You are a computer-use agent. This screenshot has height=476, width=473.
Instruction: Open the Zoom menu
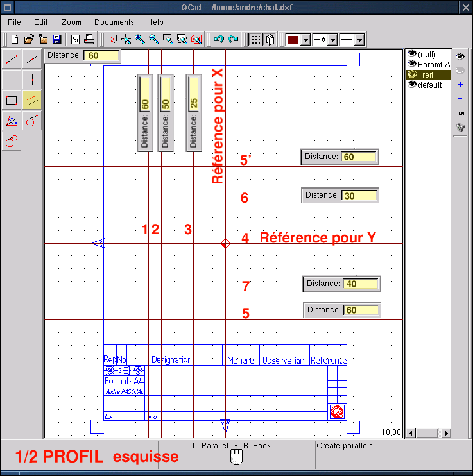pyautogui.click(x=71, y=22)
